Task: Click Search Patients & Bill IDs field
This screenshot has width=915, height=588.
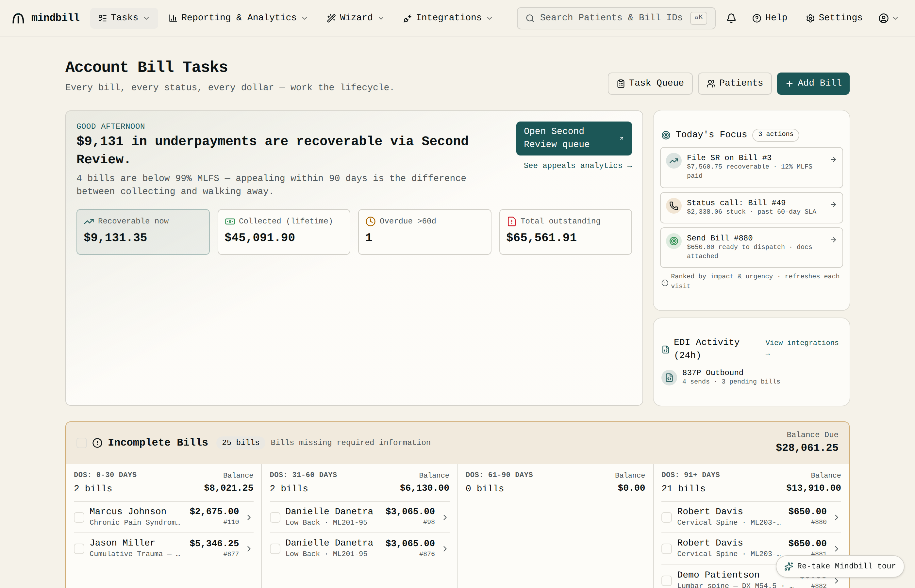Action: point(616,18)
